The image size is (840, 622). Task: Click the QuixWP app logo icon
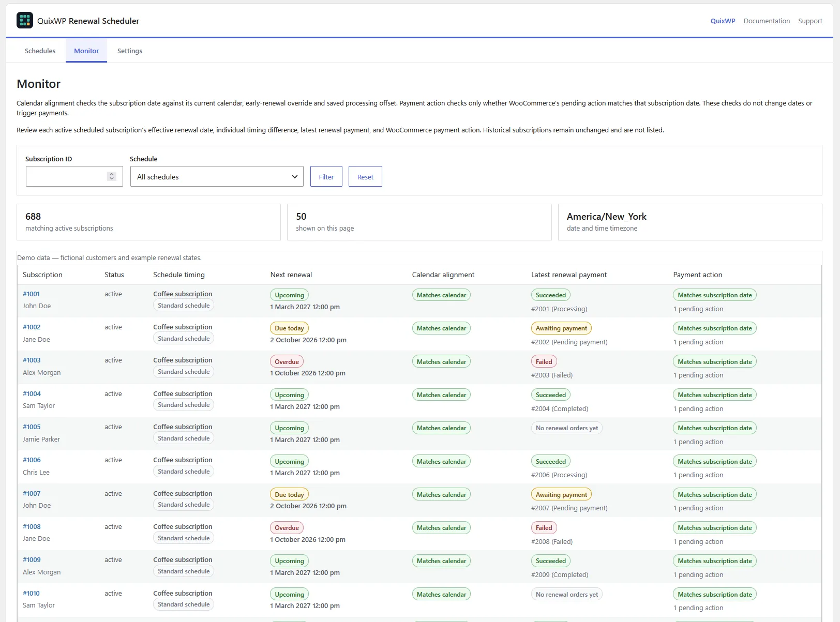click(25, 21)
